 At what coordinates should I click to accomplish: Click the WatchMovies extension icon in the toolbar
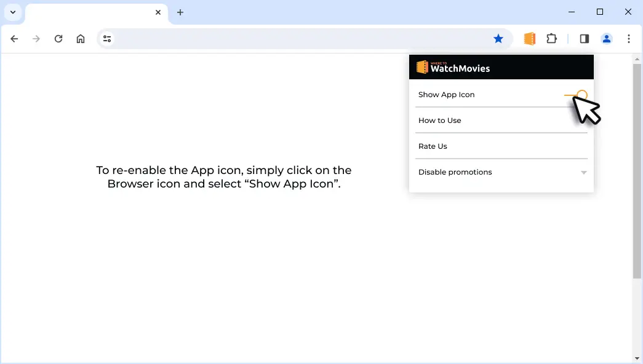(x=529, y=38)
